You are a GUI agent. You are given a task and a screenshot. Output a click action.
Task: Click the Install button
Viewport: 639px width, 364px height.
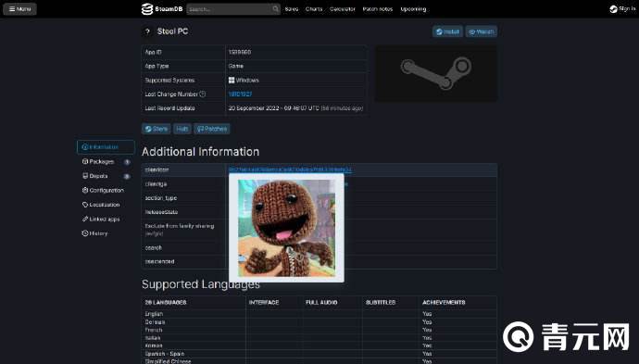[447, 31]
